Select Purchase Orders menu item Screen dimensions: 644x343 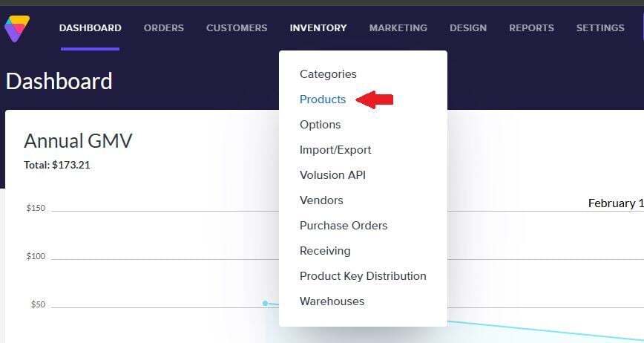(x=344, y=226)
